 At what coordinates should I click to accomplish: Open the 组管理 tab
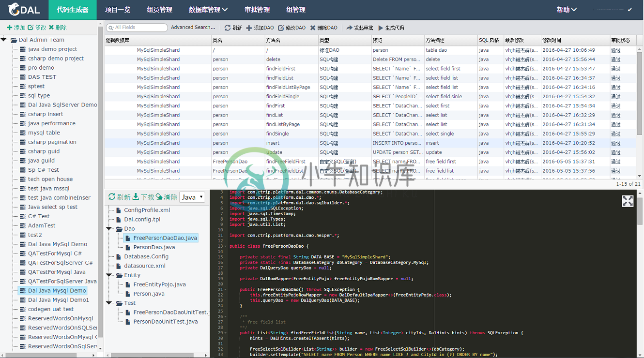[296, 10]
